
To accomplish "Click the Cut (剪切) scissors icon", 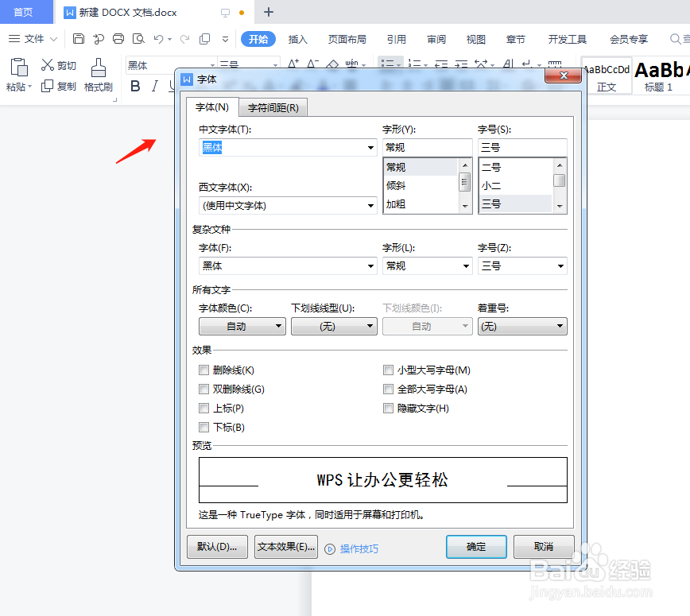I will 47,65.
